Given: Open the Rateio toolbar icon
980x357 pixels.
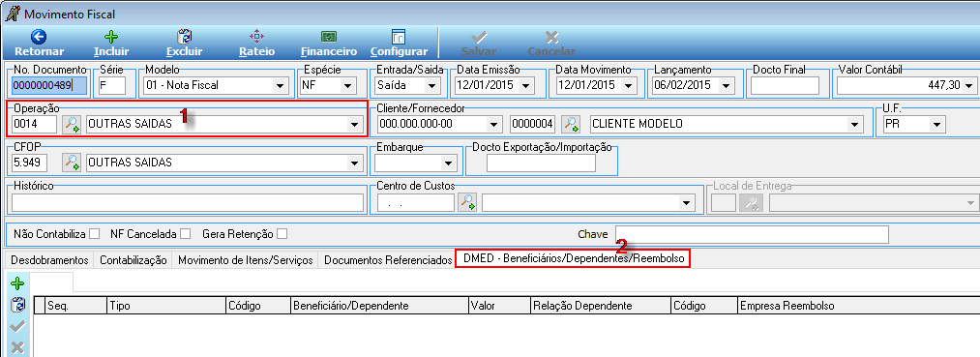Looking at the screenshot, I should coord(257,36).
